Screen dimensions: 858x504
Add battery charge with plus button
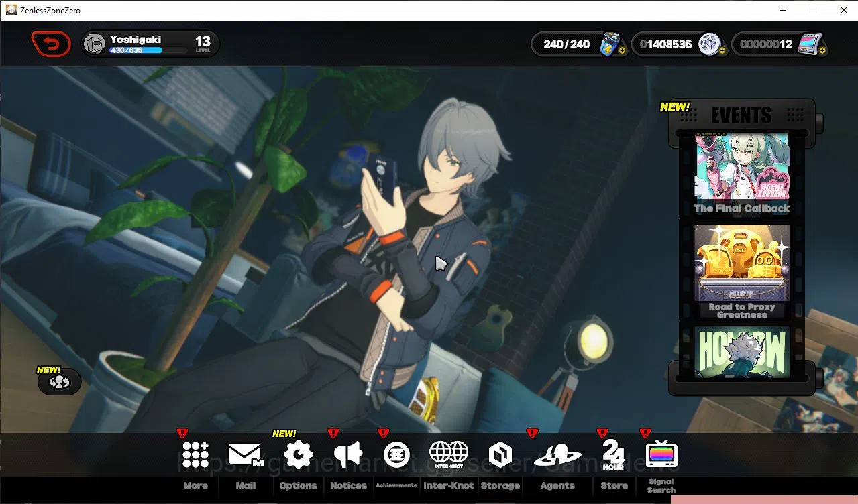(x=622, y=50)
